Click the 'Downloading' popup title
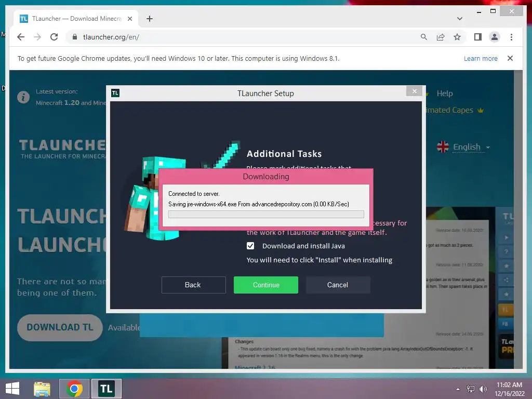 [x=266, y=177]
